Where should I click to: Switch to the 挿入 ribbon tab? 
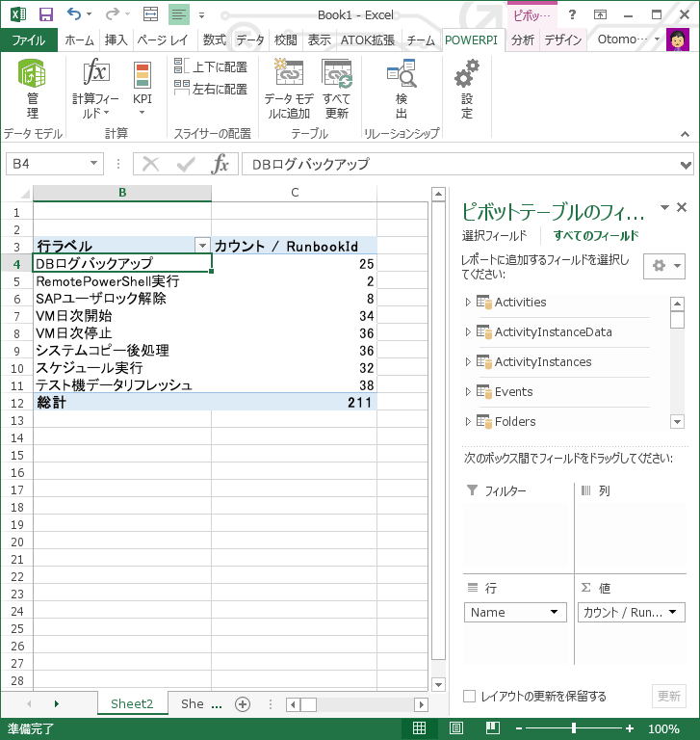click(116, 40)
